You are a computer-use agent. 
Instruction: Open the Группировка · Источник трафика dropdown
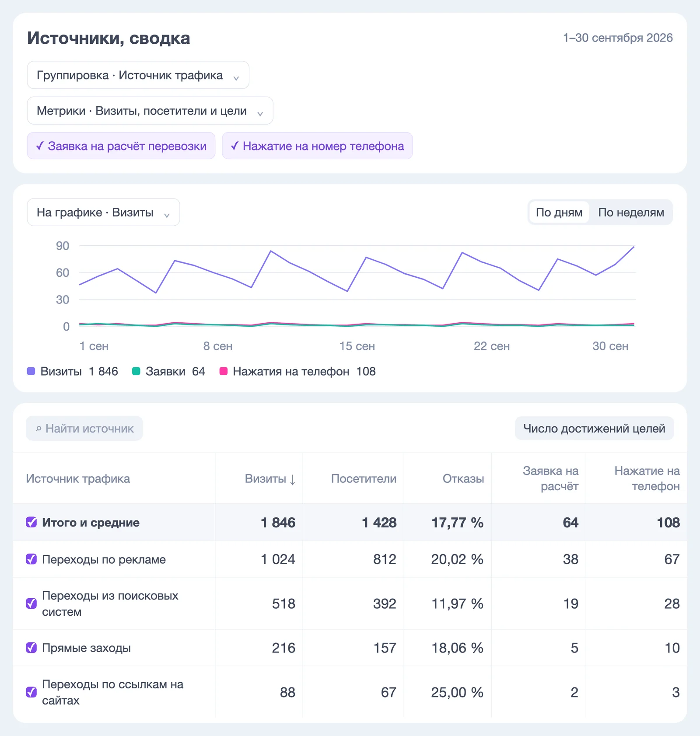pyautogui.click(x=138, y=75)
